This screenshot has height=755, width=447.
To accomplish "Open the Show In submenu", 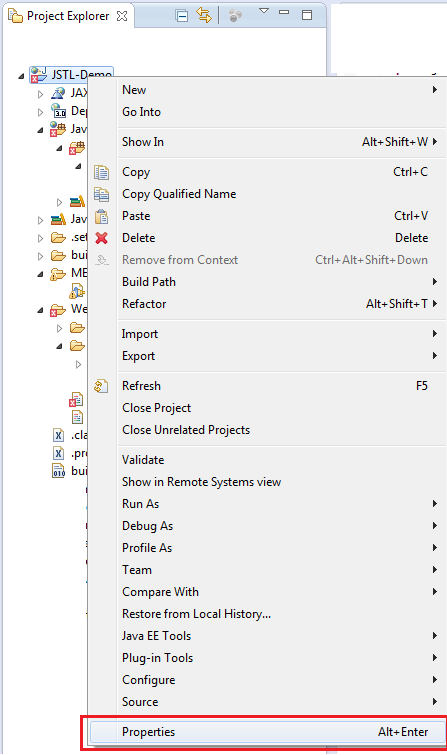I will pyautogui.click(x=267, y=142).
